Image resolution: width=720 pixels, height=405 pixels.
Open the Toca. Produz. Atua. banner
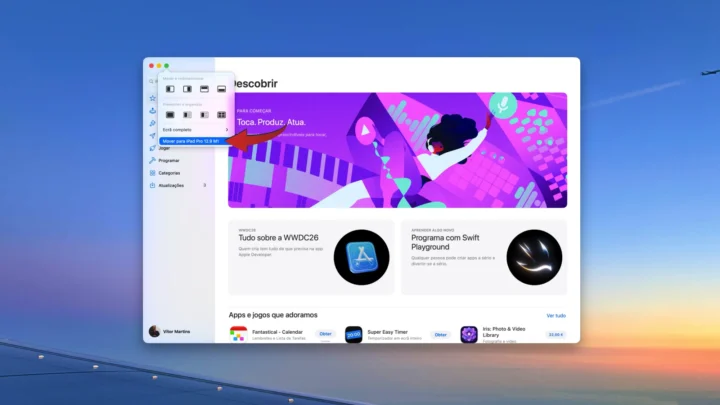(x=397, y=150)
